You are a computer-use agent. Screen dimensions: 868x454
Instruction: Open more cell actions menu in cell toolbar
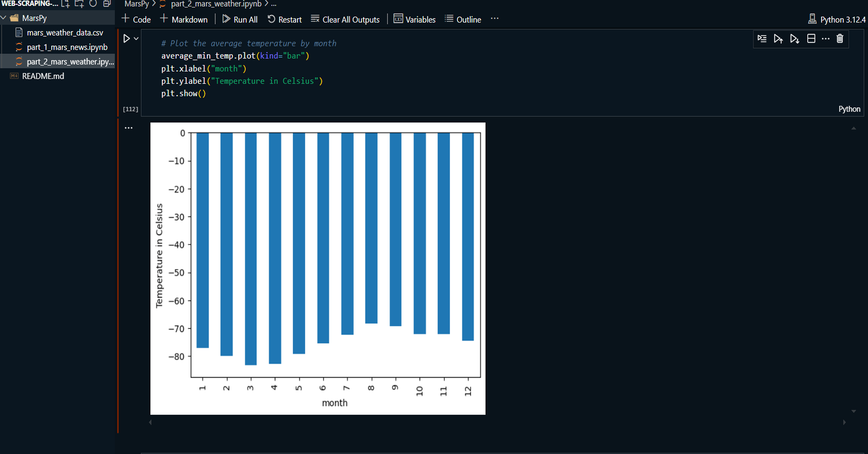point(825,39)
